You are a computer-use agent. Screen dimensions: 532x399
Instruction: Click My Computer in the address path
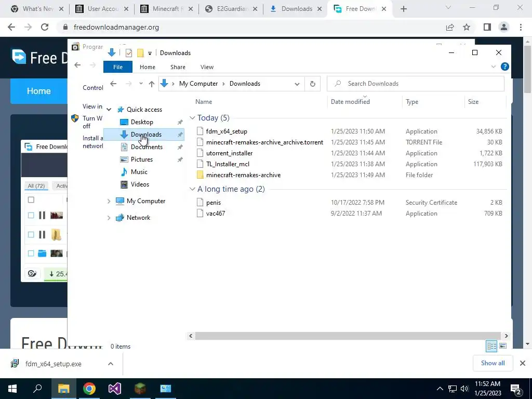click(x=198, y=84)
